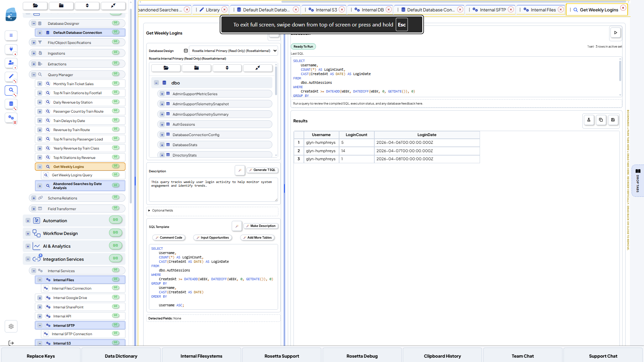The height and width of the screenshot is (362, 644).
Task: Select the pen editing icon in the sidebar
Action: tap(11, 77)
